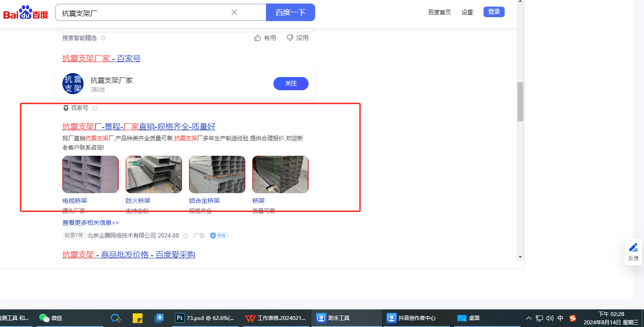The image size is (644, 327).
Task: Click the 中 input language indicator
Action: [x=560, y=318]
